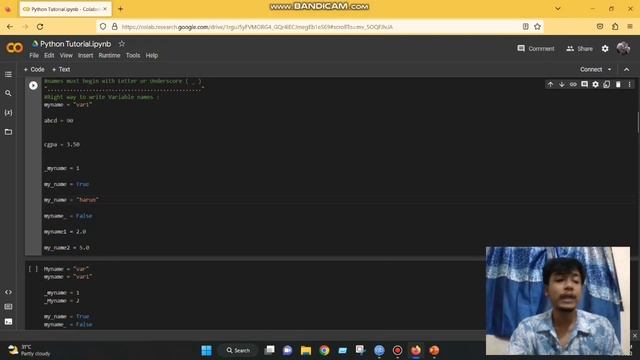Open the Windows Start menu
The height and width of the screenshot is (360, 640).
207,350
